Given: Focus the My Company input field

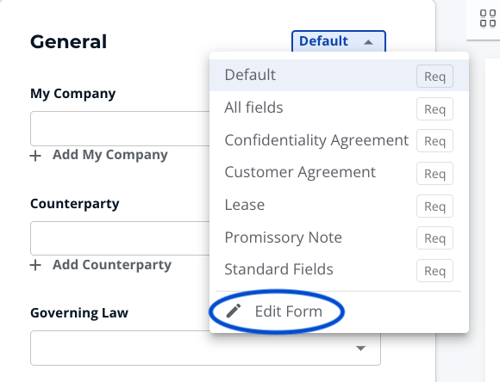Looking at the screenshot, I should pos(120,128).
